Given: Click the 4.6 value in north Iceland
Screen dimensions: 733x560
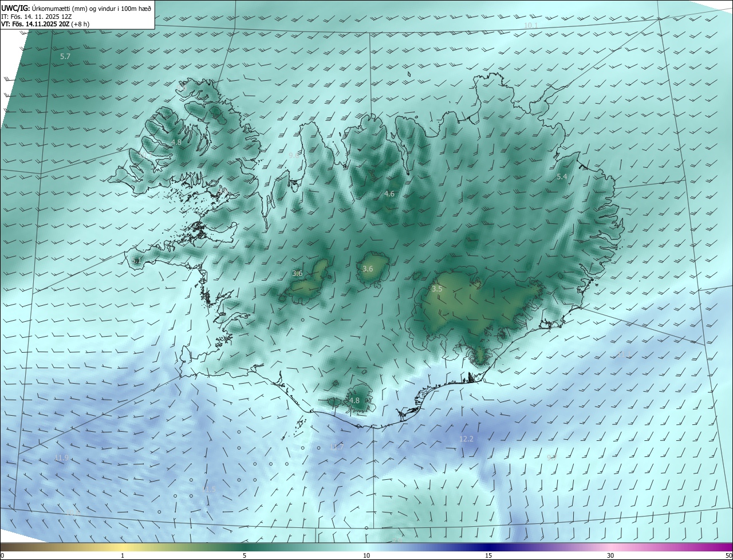Looking at the screenshot, I should click(389, 194).
